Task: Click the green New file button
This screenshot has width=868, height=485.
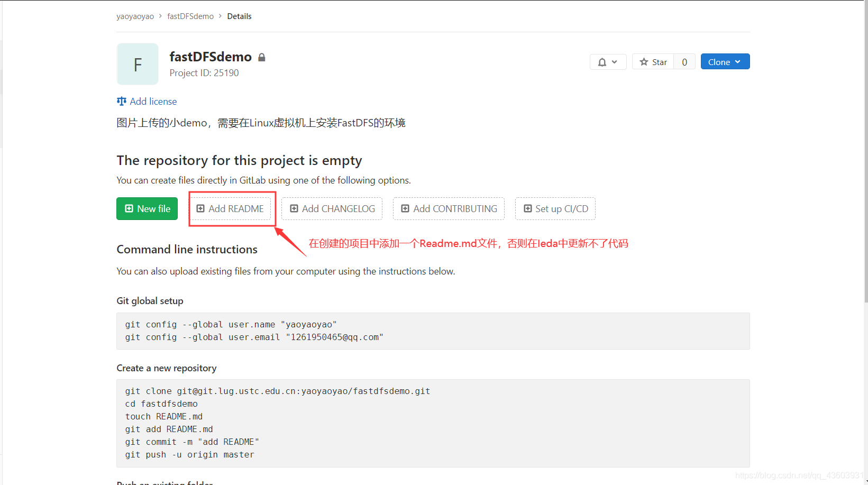Action: 147,208
